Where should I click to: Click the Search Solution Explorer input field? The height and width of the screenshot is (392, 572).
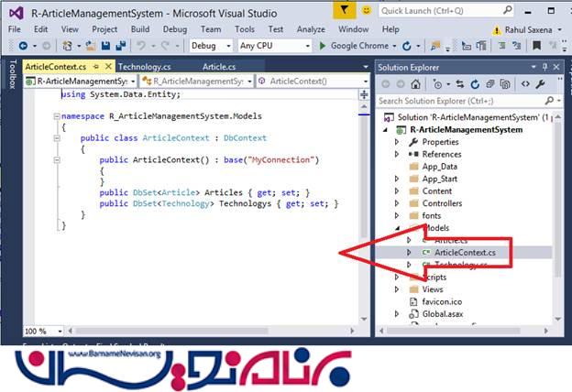[x=458, y=100]
